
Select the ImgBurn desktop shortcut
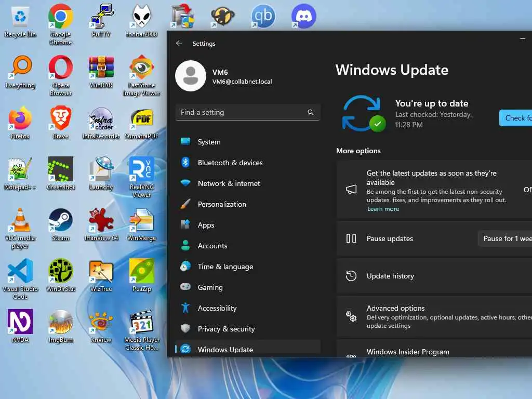60,327
